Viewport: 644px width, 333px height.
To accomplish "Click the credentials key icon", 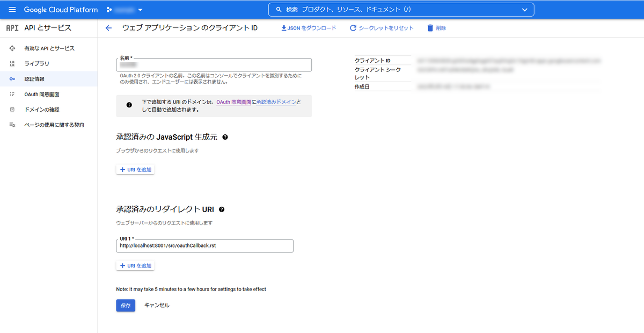I will pos(12,79).
